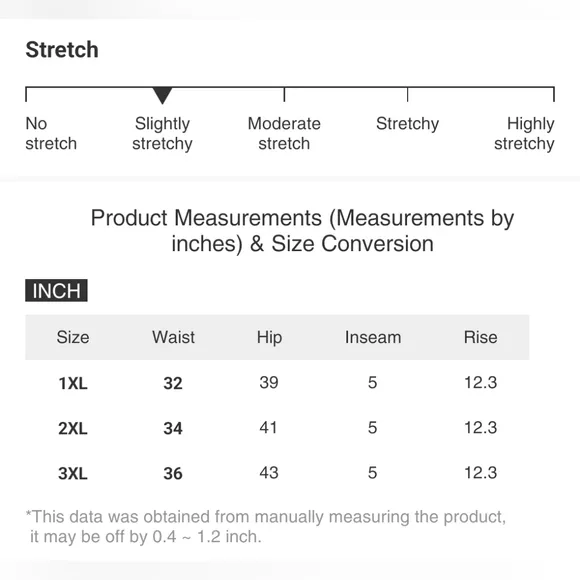The height and width of the screenshot is (580, 580).
Task: Click hip value 43 for 3XL
Action: [x=269, y=473]
